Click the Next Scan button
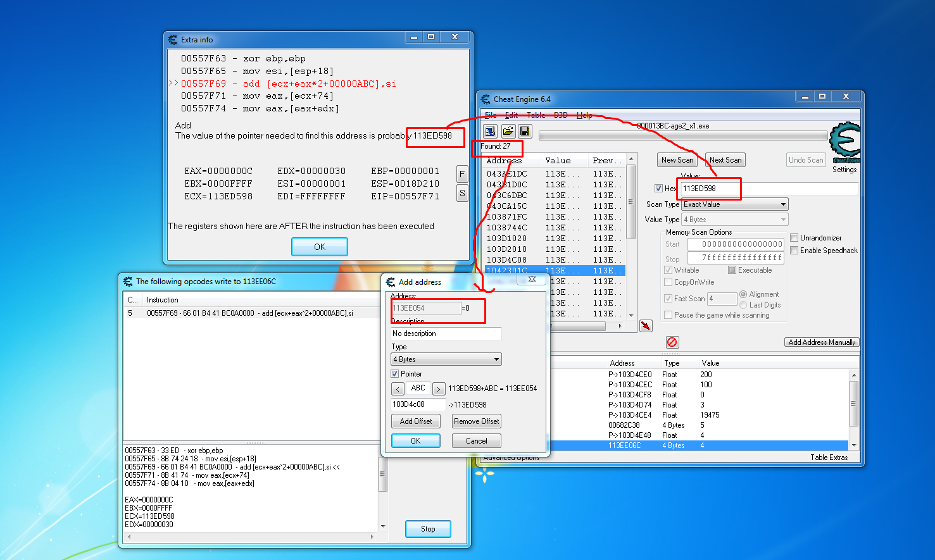Image resolution: width=935 pixels, height=560 pixels. click(725, 160)
